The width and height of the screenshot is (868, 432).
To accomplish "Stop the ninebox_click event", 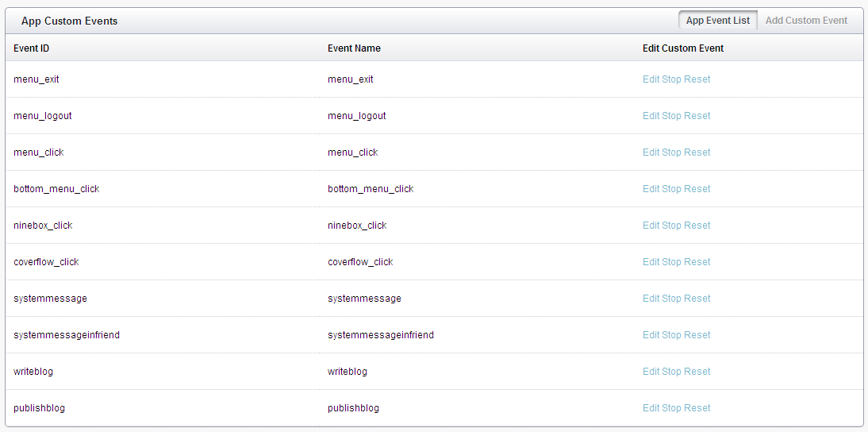I will point(671,226).
